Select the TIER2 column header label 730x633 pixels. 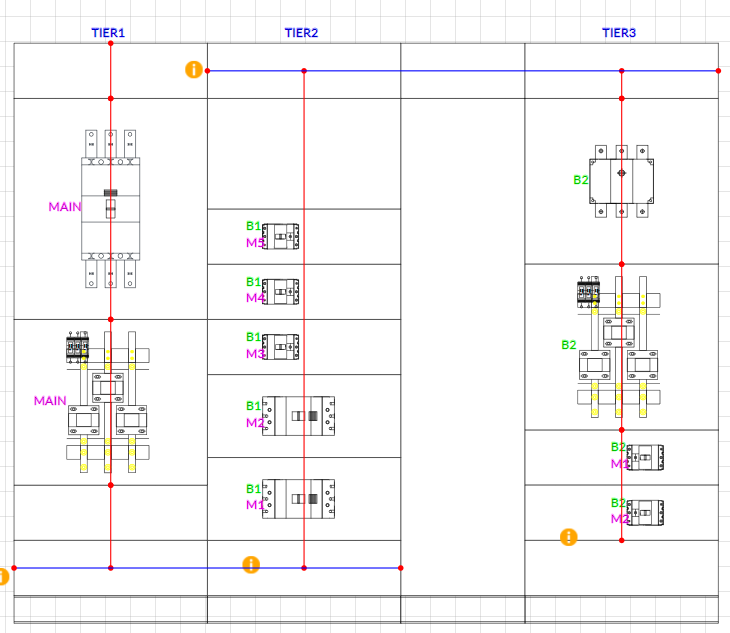coord(301,33)
